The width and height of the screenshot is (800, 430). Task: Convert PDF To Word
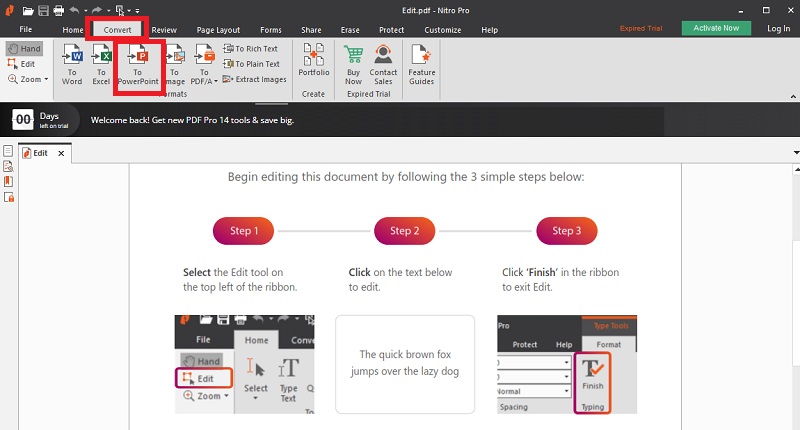pyautogui.click(x=72, y=64)
